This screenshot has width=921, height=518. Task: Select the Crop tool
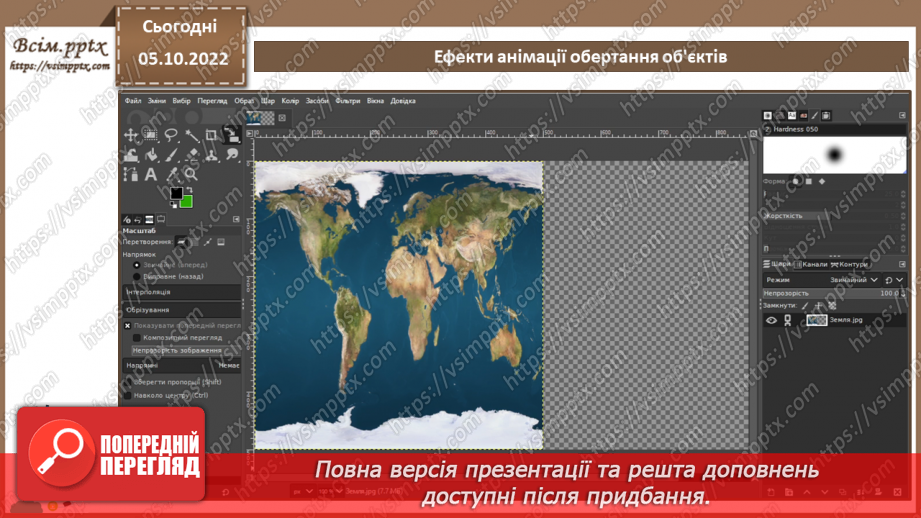click(x=211, y=135)
